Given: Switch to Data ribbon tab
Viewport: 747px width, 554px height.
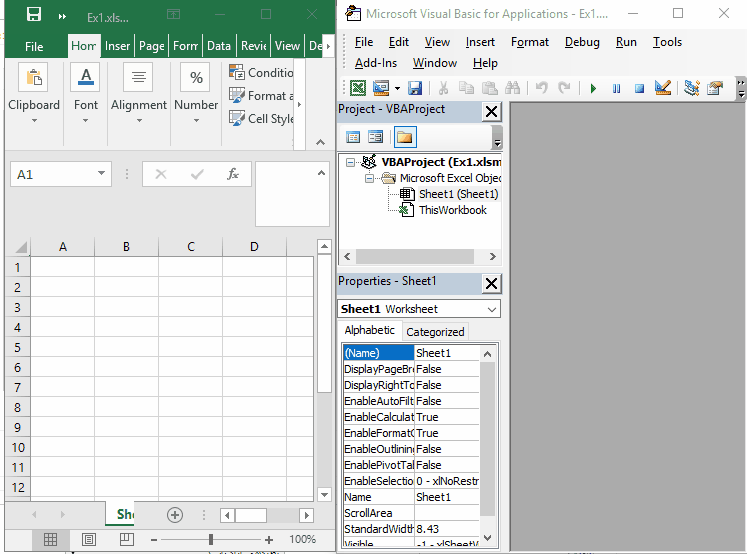Looking at the screenshot, I should (x=219, y=46).
